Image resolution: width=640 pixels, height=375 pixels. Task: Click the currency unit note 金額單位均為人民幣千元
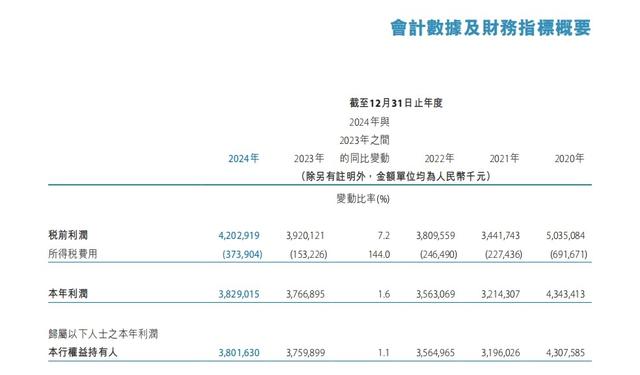point(431,176)
